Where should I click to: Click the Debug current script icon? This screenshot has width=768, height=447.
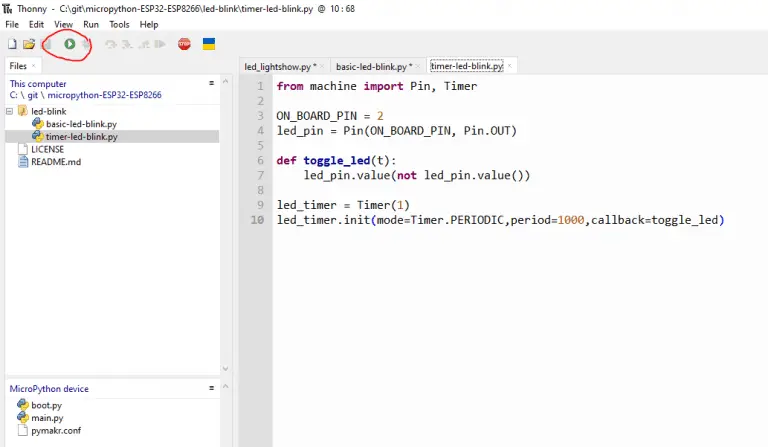point(87,44)
